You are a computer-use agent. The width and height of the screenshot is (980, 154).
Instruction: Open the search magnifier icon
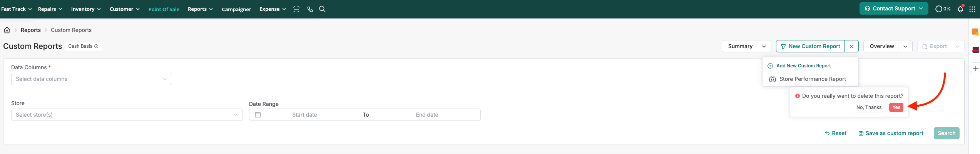coord(323,9)
